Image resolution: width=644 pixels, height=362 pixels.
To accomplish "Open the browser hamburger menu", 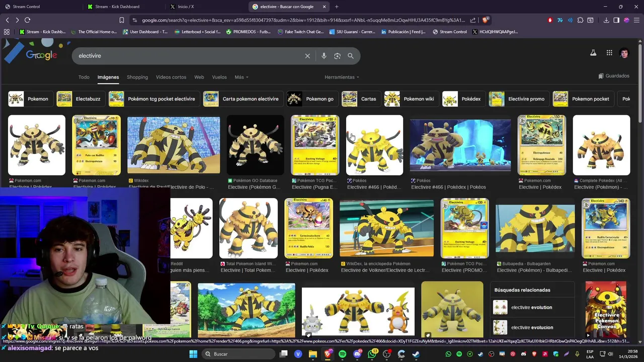I will [636, 20].
